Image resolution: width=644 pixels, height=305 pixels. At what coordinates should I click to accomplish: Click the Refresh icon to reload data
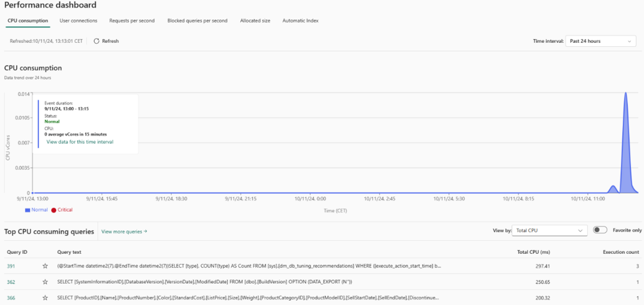click(x=96, y=41)
